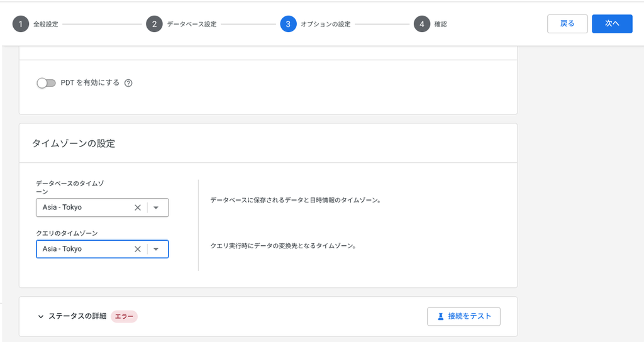Open データベースのタイムゾーン dropdown arrow
The height and width of the screenshot is (342, 644).
tap(156, 207)
